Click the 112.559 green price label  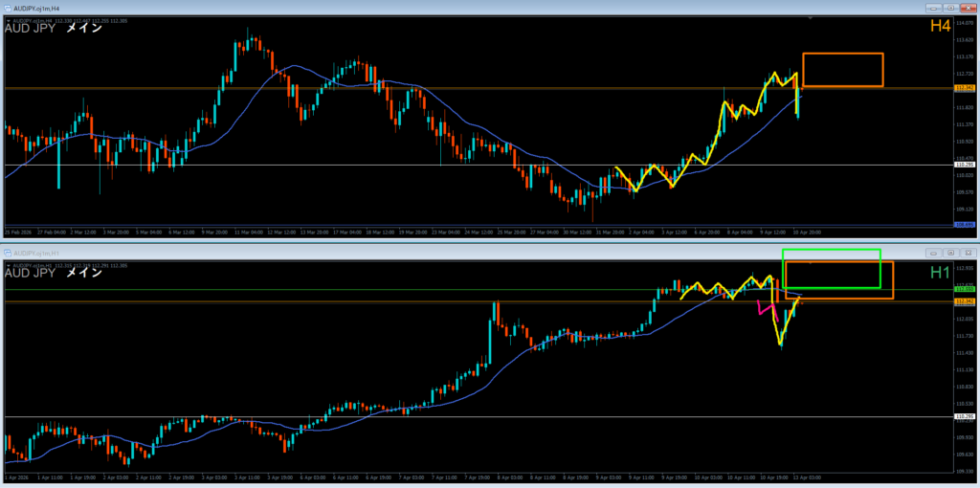point(965,289)
